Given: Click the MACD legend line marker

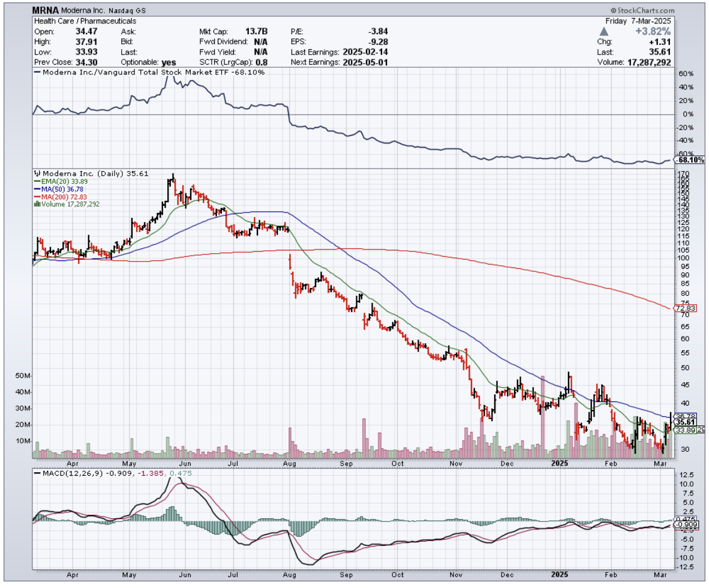Looking at the screenshot, I should (37, 473).
